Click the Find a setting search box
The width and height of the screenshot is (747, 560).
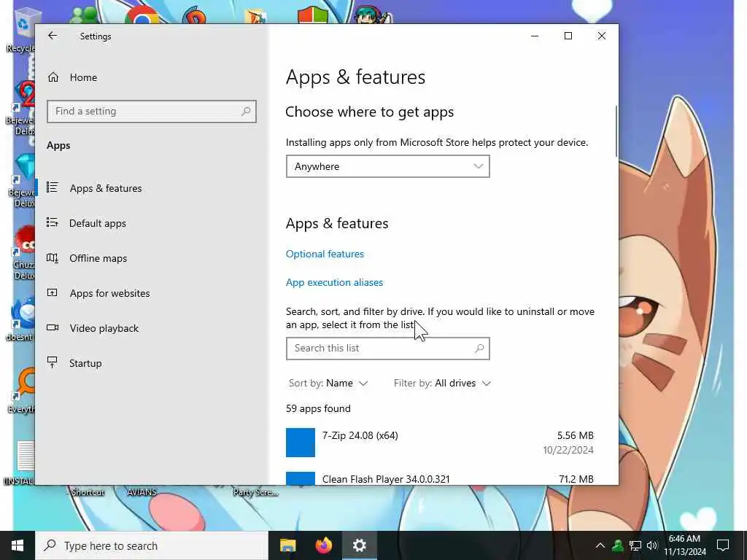point(152,112)
